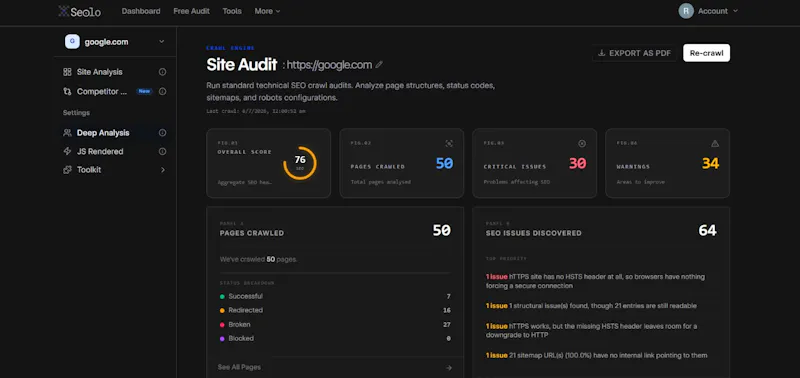
Task: Show info for JS Rendered
Action: tap(162, 152)
